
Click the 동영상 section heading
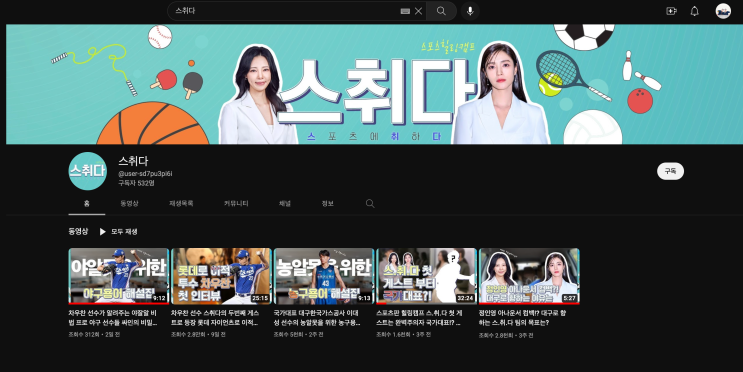point(78,231)
